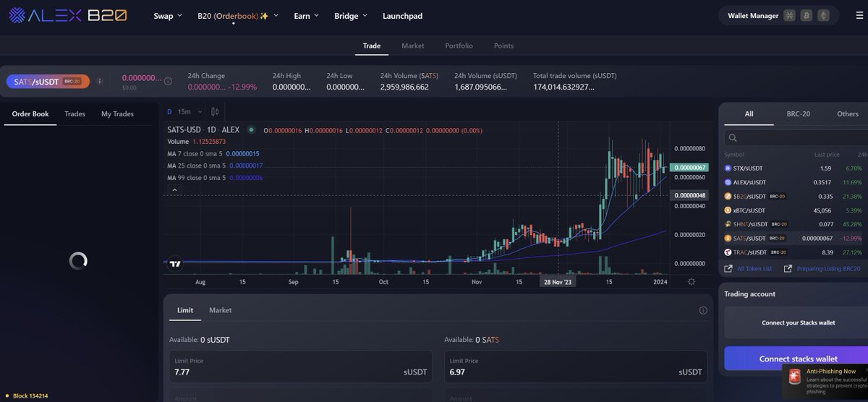
Task: Expand the Earn menu
Action: click(306, 16)
